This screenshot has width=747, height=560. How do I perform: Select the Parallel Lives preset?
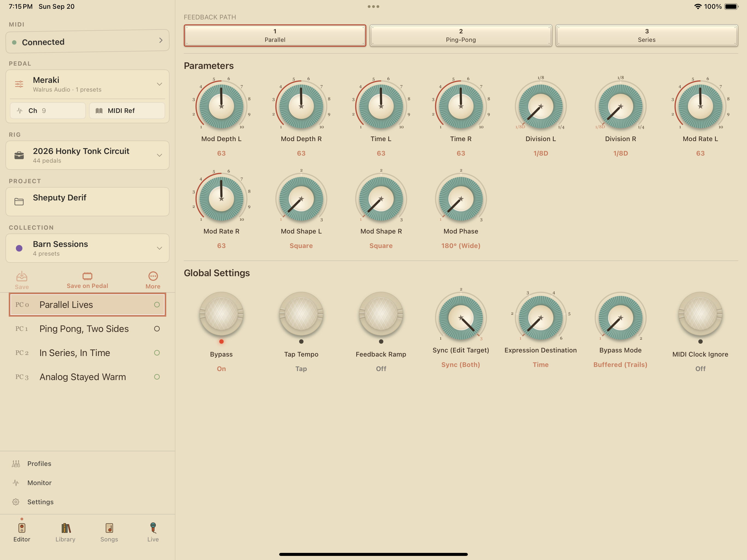(x=87, y=305)
